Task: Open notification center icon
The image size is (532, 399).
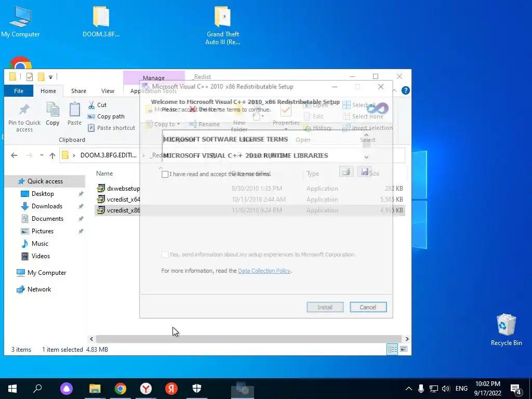Action: tap(516, 389)
